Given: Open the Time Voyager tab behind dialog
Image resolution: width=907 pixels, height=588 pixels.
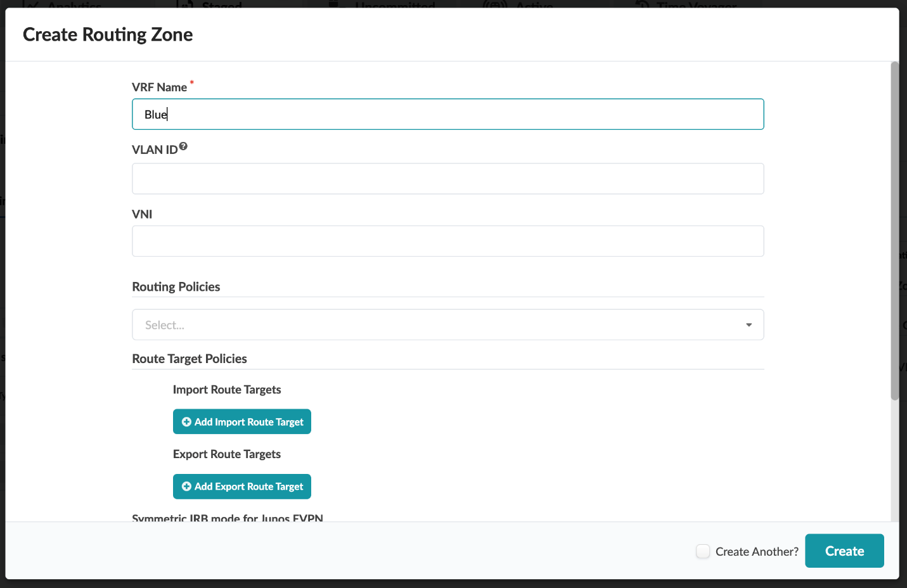Looking at the screenshot, I should 696,4.
